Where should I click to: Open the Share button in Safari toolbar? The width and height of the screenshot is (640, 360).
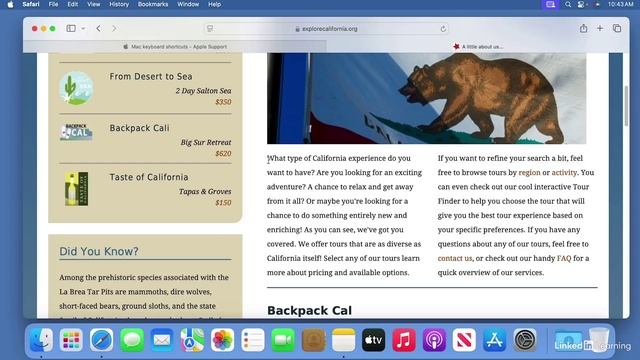coord(583,28)
